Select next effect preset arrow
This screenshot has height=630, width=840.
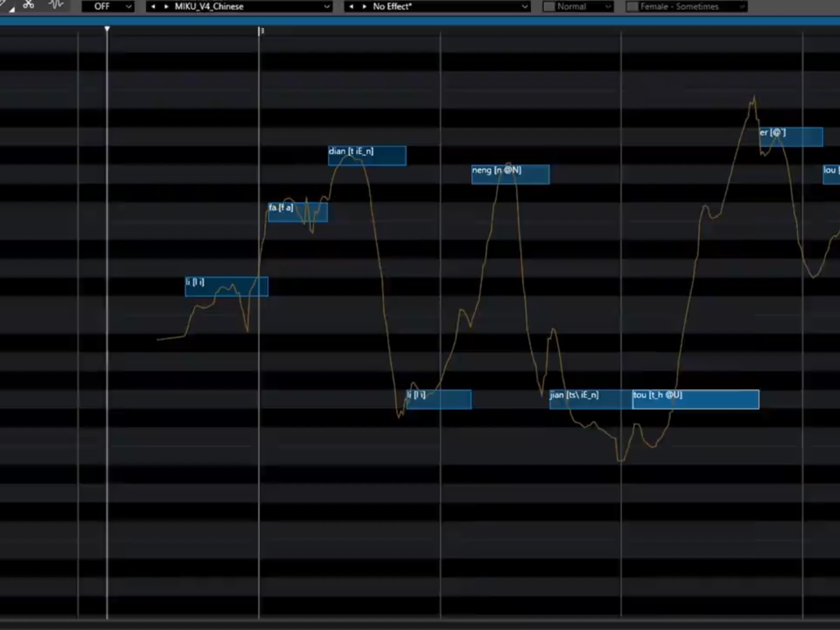pos(364,7)
